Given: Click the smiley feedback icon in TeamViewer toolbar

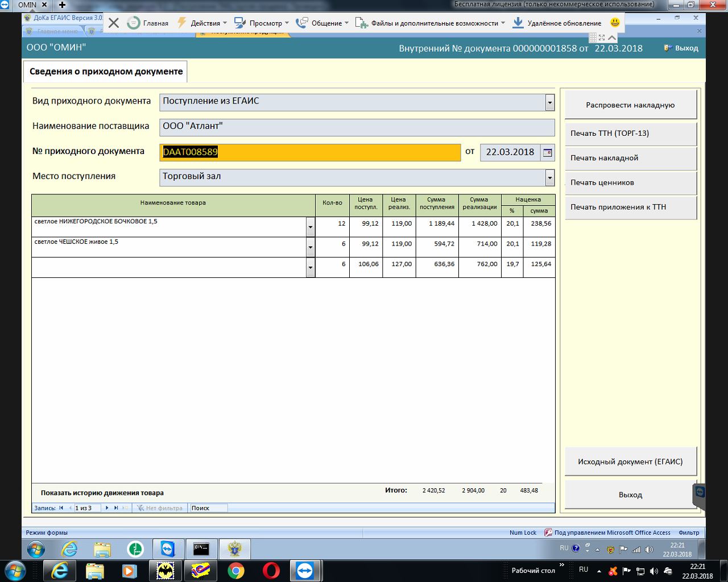Looking at the screenshot, I should pyautogui.click(x=615, y=23).
